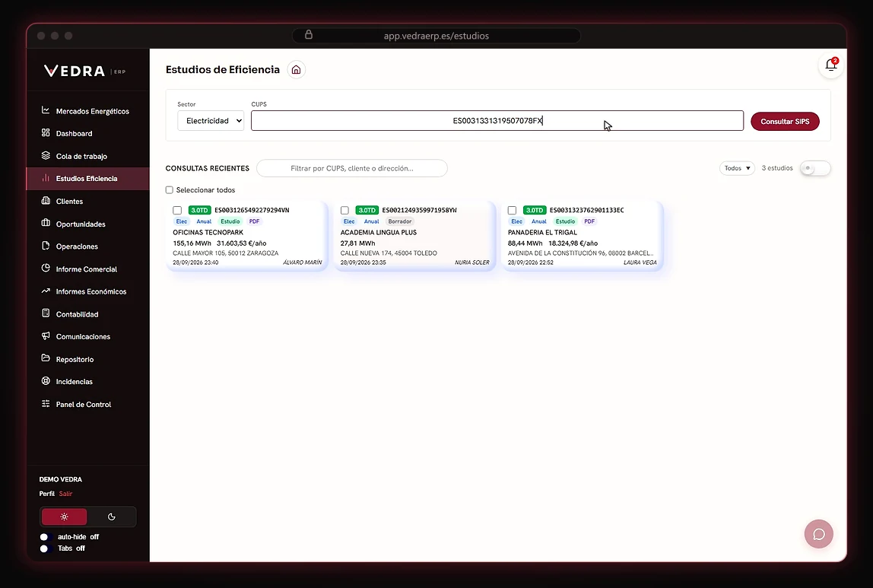Click the NURIA SOLER author name
Image resolution: width=873 pixels, height=588 pixels.
(472, 262)
